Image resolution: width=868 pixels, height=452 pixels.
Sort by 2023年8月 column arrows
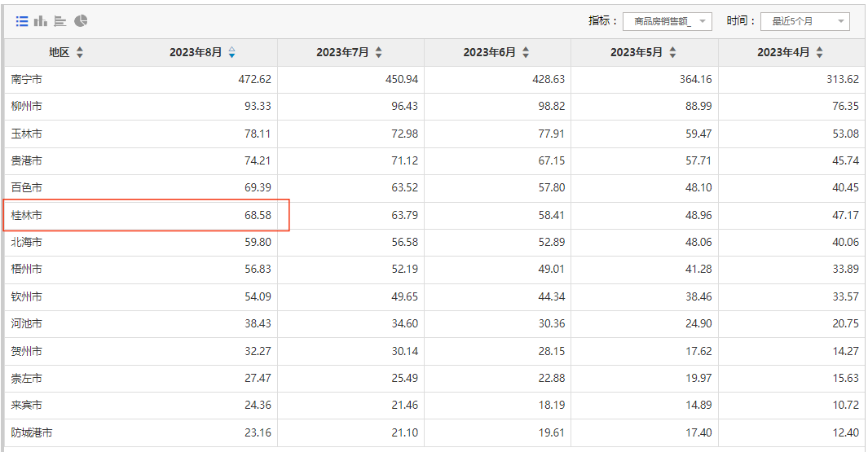232,53
